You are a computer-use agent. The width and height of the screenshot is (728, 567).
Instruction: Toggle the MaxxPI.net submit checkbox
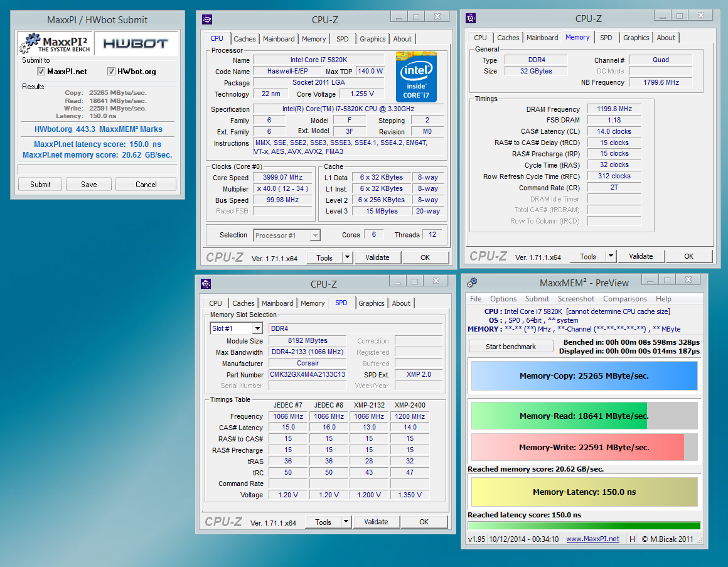tap(41, 71)
